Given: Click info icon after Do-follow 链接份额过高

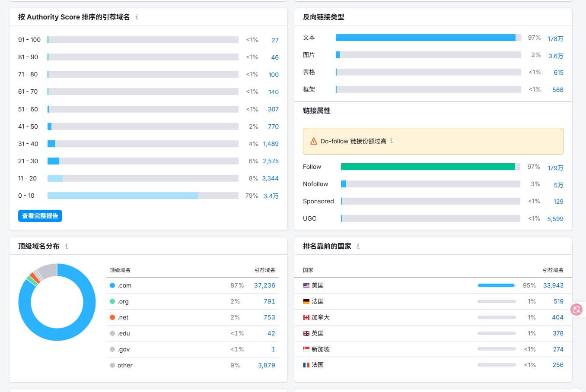Looking at the screenshot, I should click(392, 141).
